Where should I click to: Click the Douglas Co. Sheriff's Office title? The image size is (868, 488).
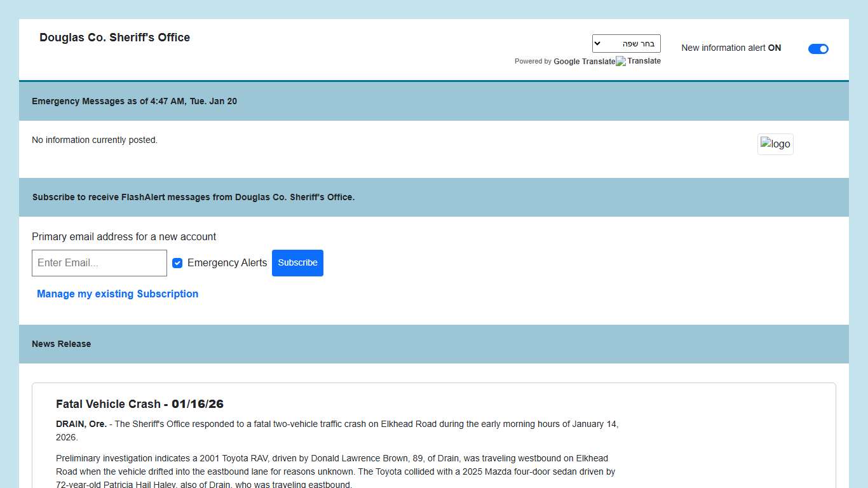pyautogui.click(x=114, y=37)
